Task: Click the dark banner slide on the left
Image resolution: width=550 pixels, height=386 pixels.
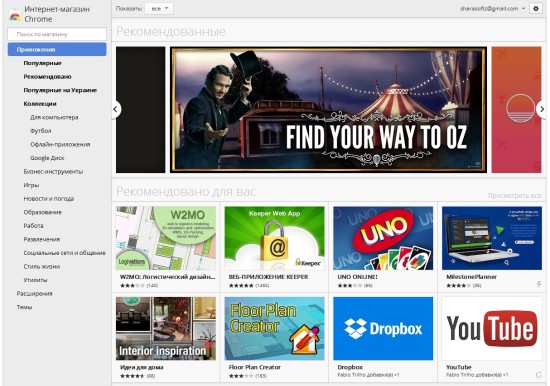Action: (141, 109)
